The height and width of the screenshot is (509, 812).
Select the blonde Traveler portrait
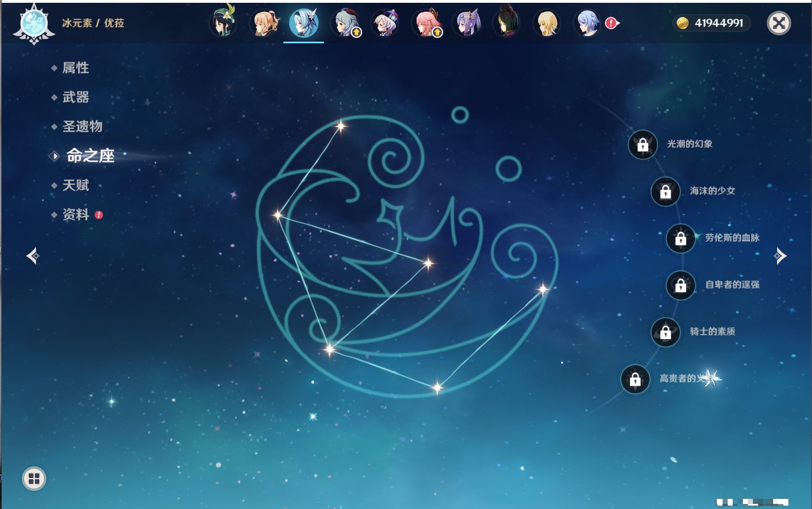pyautogui.click(x=547, y=23)
